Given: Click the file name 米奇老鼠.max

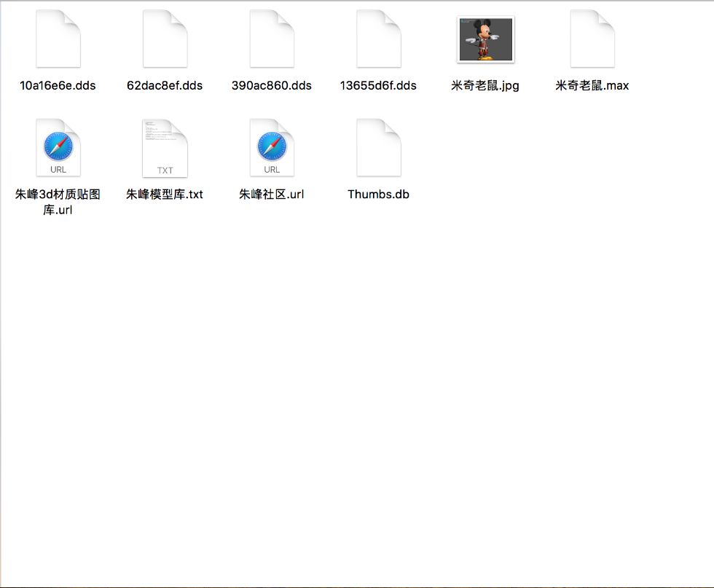Looking at the screenshot, I should (592, 86).
